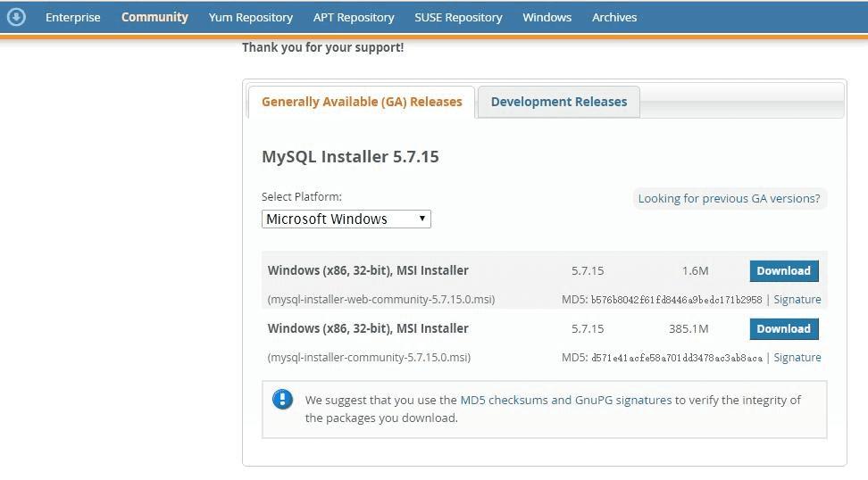
Task: Open Signature link for web-community installer
Action: pyautogui.click(x=797, y=300)
